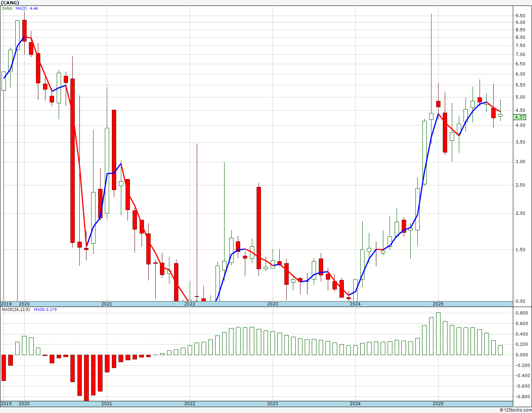532x413 pixels.
Task: Select 2020 on the price chart time axis
Action: [x=24, y=304]
